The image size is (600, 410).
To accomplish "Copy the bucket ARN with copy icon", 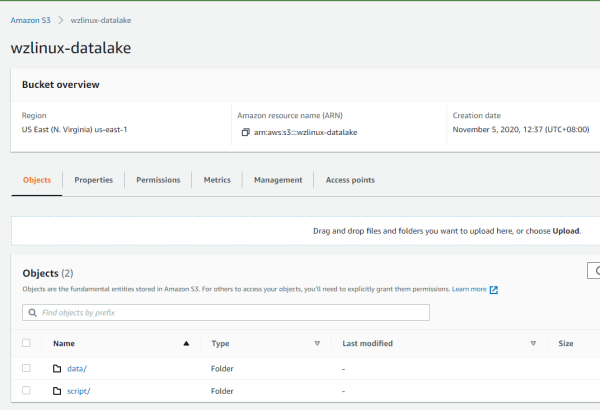I will pyautogui.click(x=245, y=132).
